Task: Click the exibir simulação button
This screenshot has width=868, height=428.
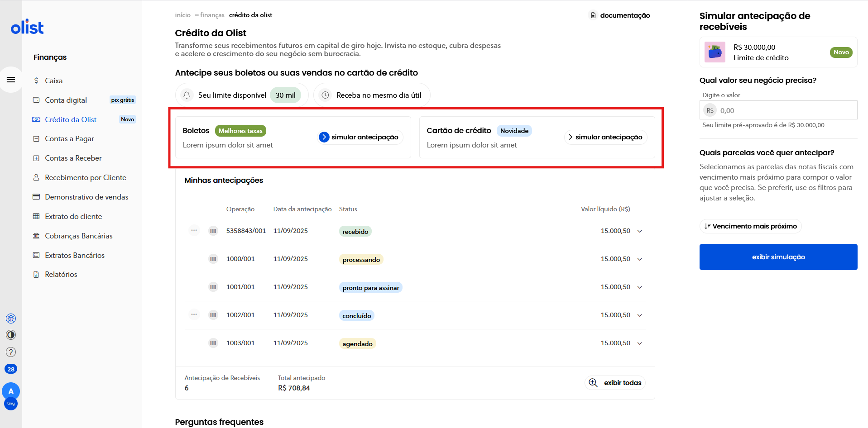Action: (778, 257)
